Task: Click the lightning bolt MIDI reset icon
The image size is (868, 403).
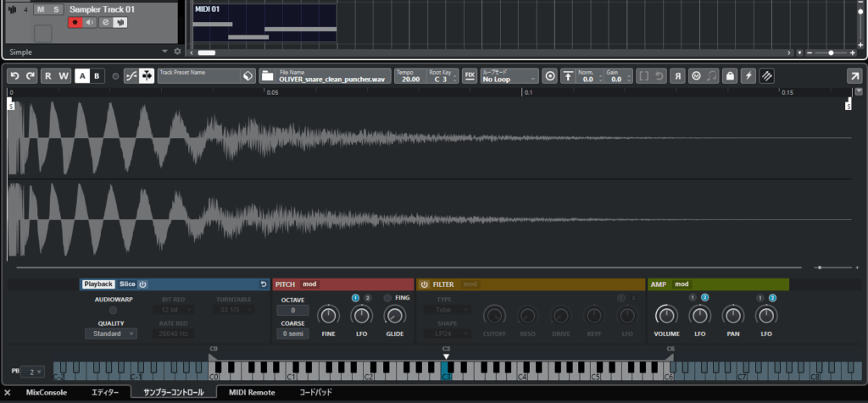Action: point(748,75)
